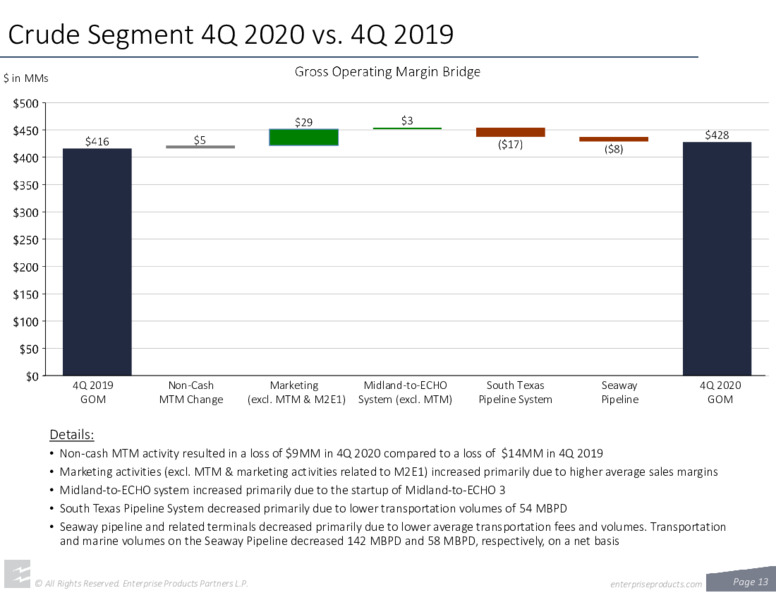Click the '$50' y-axis tick label
This screenshot has height=600, width=776.
point(29,350)
